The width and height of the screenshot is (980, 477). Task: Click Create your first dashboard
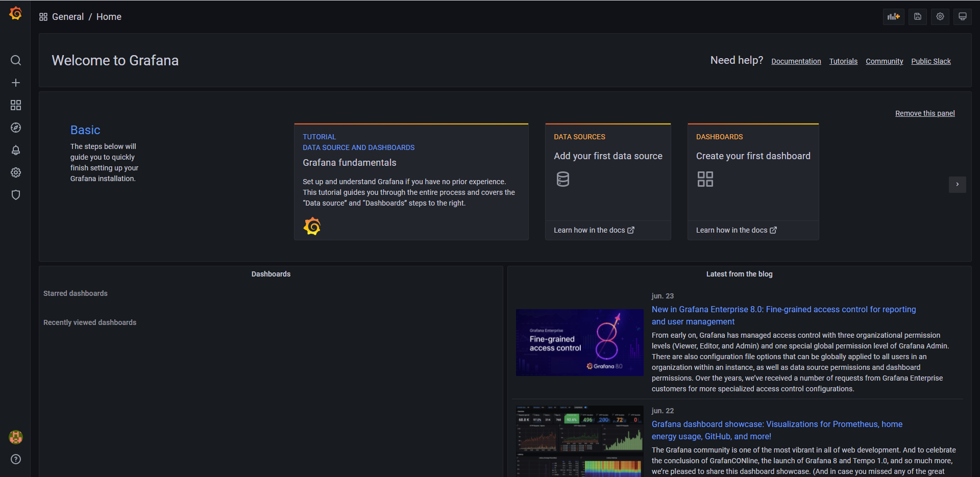pos(753,156)
